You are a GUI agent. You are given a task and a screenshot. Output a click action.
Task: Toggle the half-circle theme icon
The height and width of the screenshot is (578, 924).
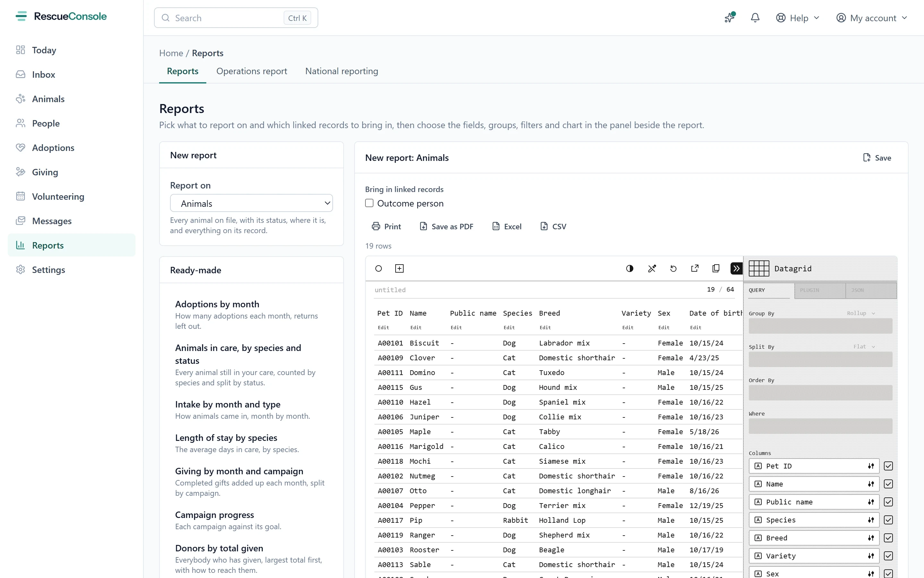[x=629, y=268]
